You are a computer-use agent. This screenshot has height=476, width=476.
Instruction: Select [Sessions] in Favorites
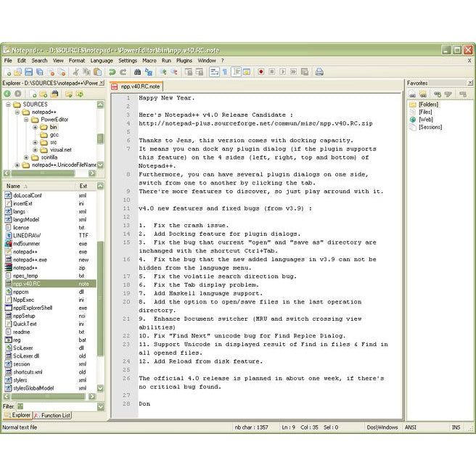tap(430, 127)
